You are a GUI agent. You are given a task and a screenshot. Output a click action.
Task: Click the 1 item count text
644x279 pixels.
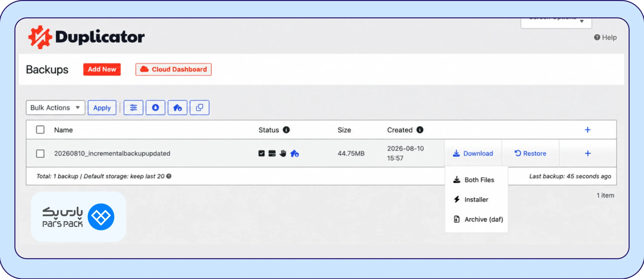(606, 195)
